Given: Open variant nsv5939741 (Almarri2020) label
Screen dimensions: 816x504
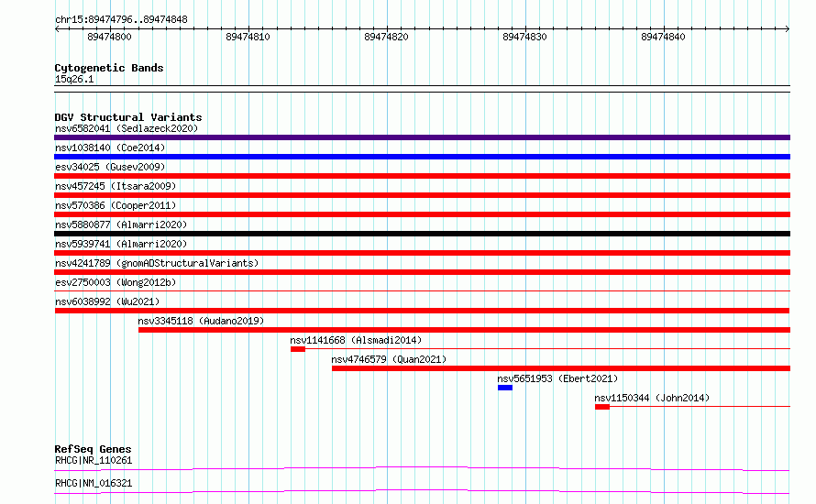Looking at the screenshot, I should tap(121, 244).
